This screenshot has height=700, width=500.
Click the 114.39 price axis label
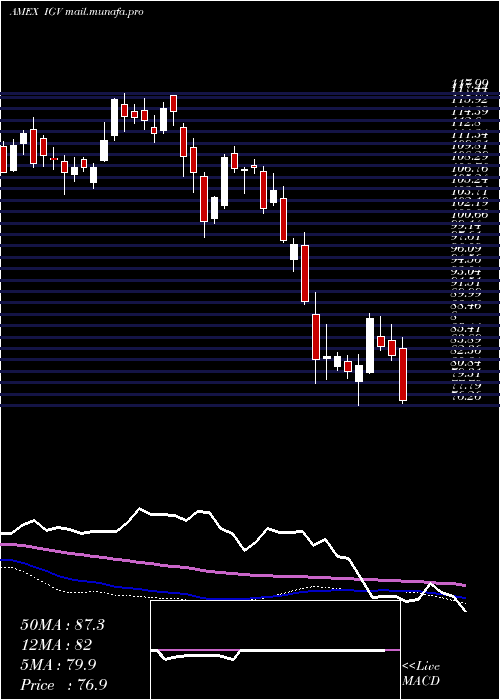470,112
